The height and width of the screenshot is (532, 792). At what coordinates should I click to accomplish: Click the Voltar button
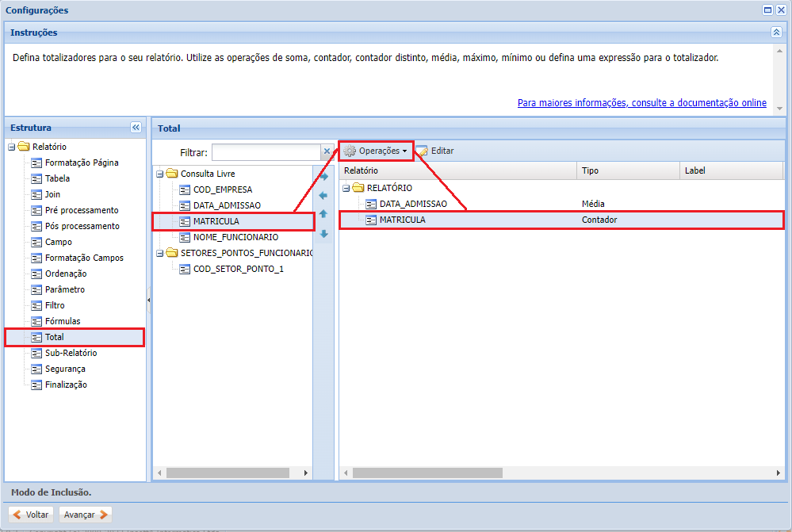click(x=31, y=515)
